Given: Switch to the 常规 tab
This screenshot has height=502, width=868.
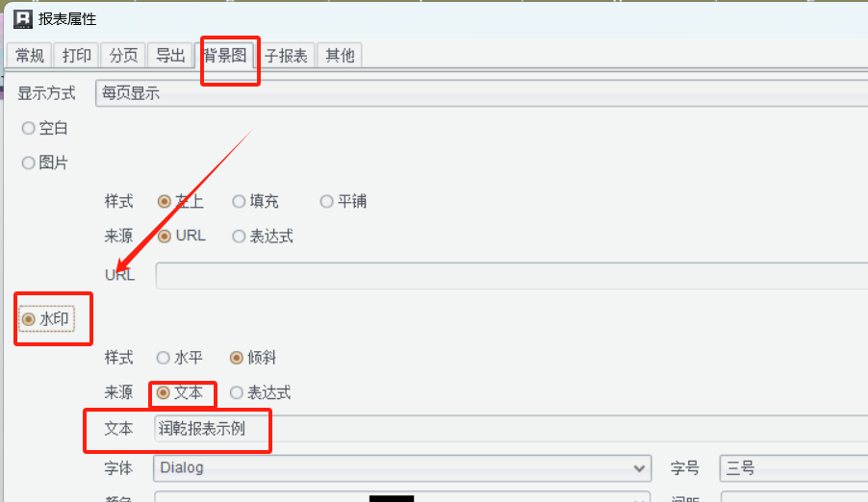Looking at the screenshot, I should pyautogui.click(x=29, y=56).
